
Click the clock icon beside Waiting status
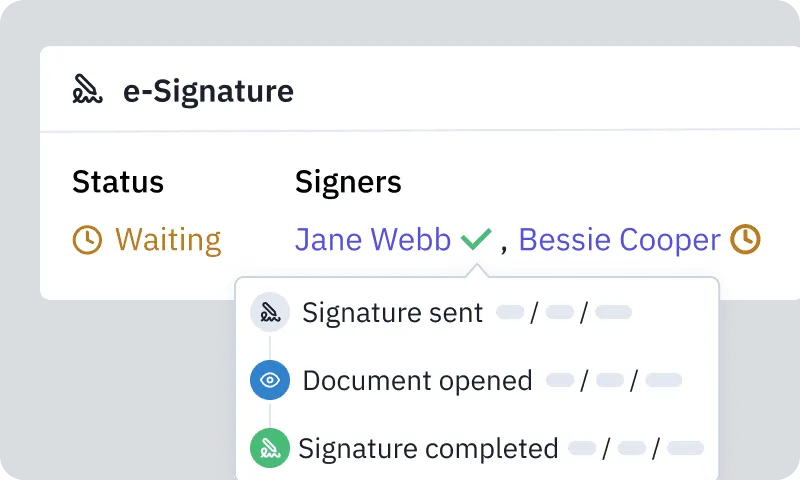[87, 239]
